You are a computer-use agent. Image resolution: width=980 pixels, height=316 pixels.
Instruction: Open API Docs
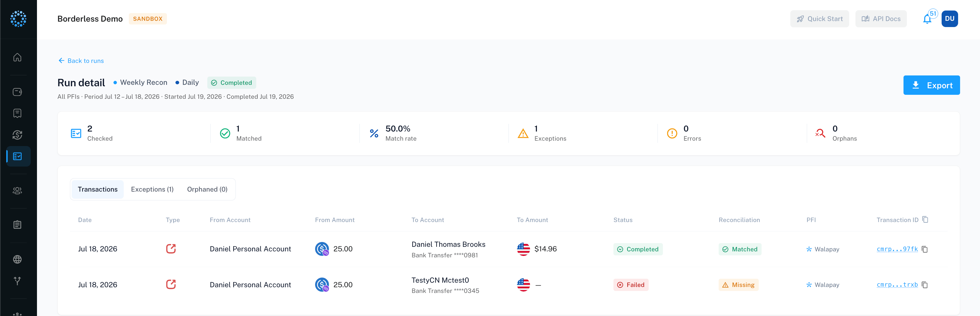(x=881, y=19)
